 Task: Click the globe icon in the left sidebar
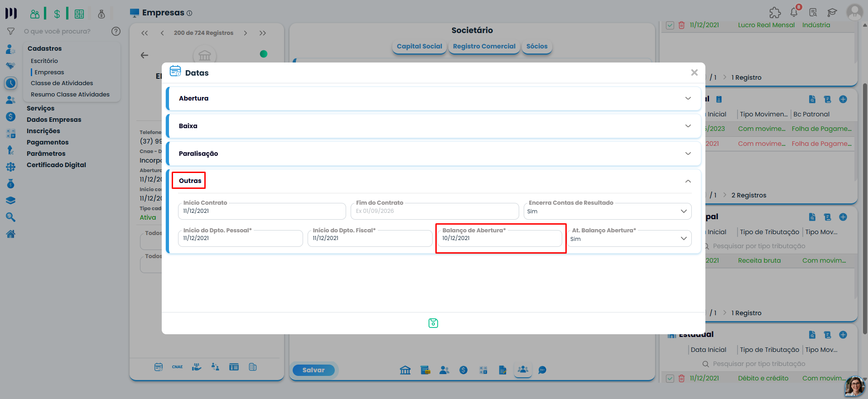[x=10, y=167]
